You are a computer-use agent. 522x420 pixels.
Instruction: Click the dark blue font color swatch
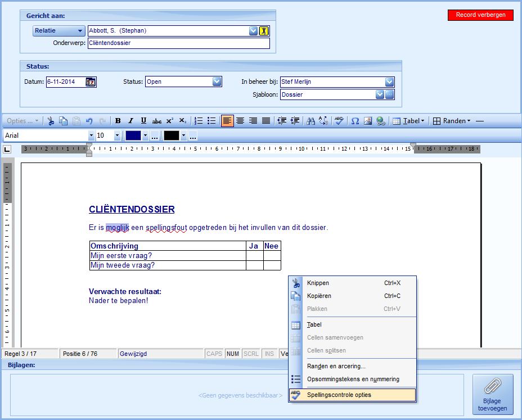pos(133,136)
